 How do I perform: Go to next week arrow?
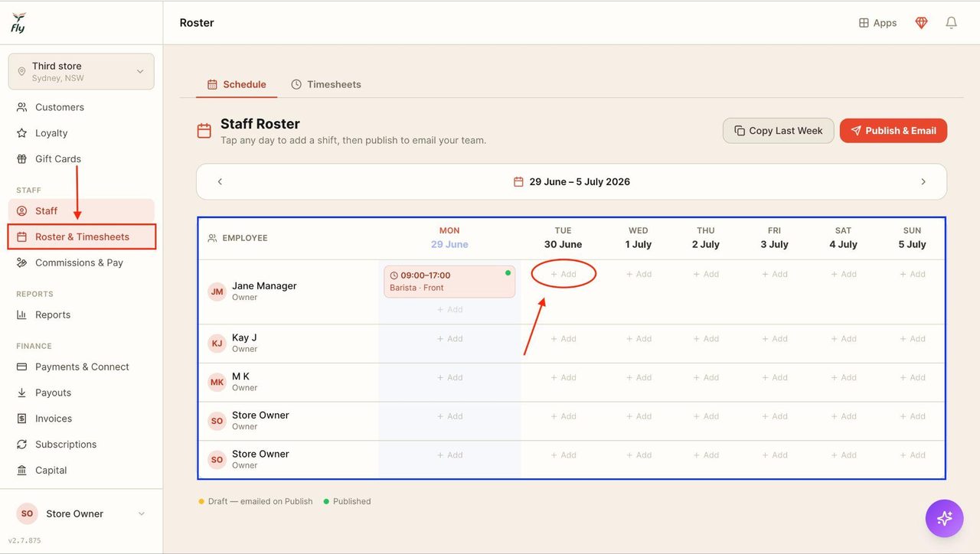[923, 181]
